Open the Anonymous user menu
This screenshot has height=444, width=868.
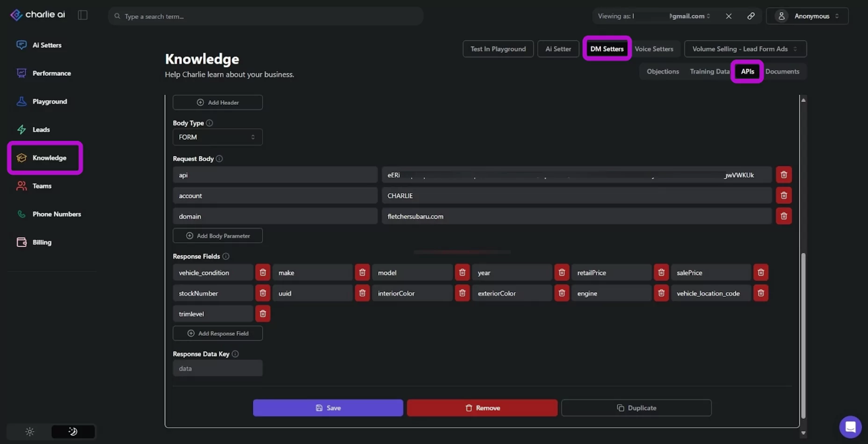point(807,16)
